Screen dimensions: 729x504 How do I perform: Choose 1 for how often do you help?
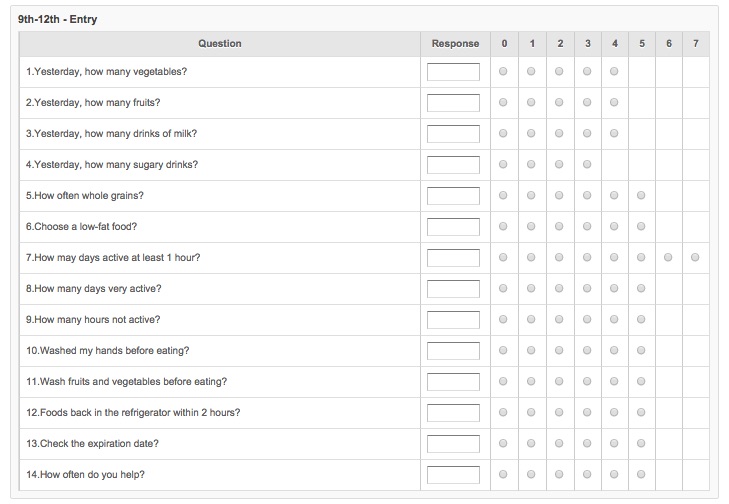(x=531, y=475)
